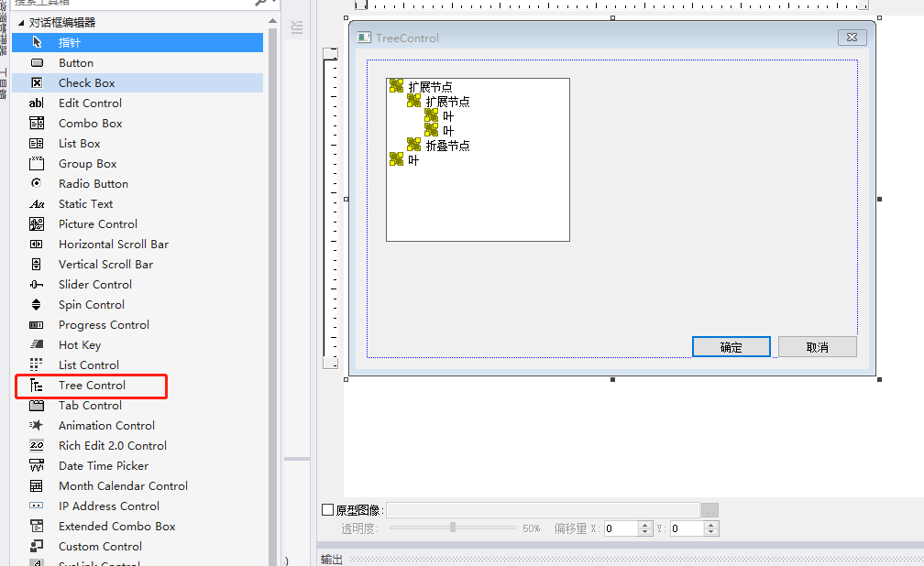924x566 pixels.
Task: Choose the List Box toolbox icon
Action: pyautogui.click(x=37, y=143)
